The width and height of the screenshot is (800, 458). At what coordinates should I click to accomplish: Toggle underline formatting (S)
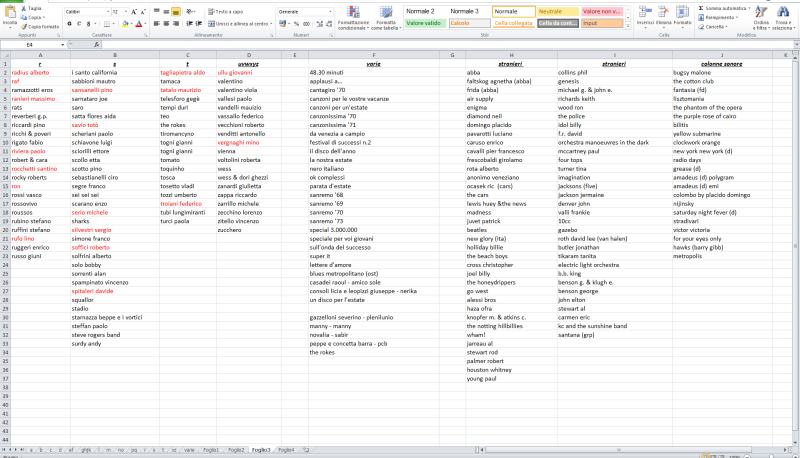point(88,24)
